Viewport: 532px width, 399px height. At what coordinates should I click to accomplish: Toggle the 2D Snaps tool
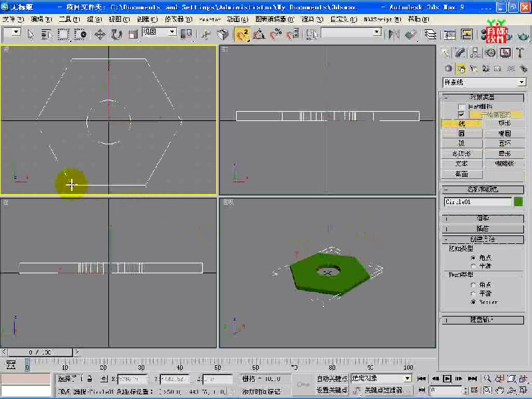click(x=242, y=35)
